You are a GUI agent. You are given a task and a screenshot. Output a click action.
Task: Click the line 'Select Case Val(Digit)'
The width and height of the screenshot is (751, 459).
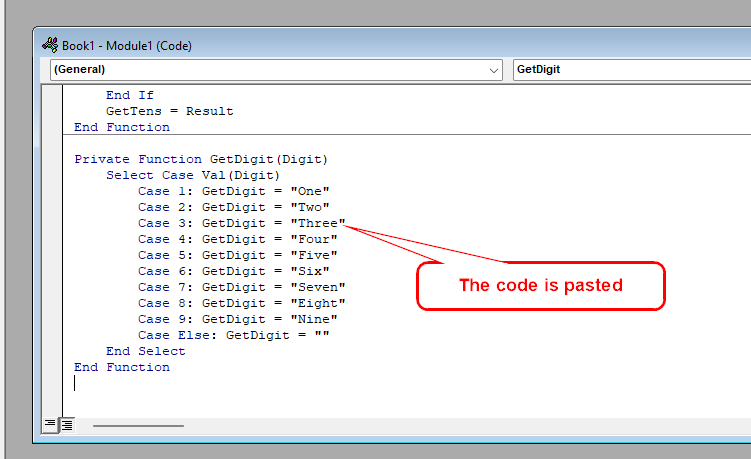click(193, 175)
